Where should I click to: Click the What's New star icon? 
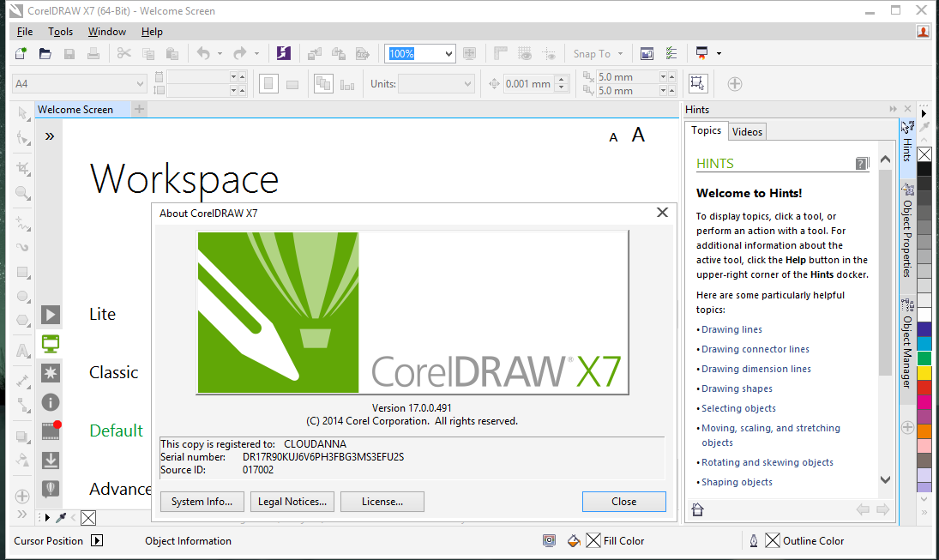pos(51,373)
